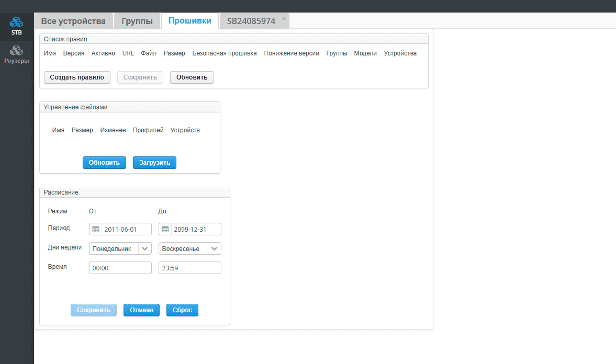Expand the Понедельник weekday dropdown
Screen dimensions: 616x364
pos(145,248)
